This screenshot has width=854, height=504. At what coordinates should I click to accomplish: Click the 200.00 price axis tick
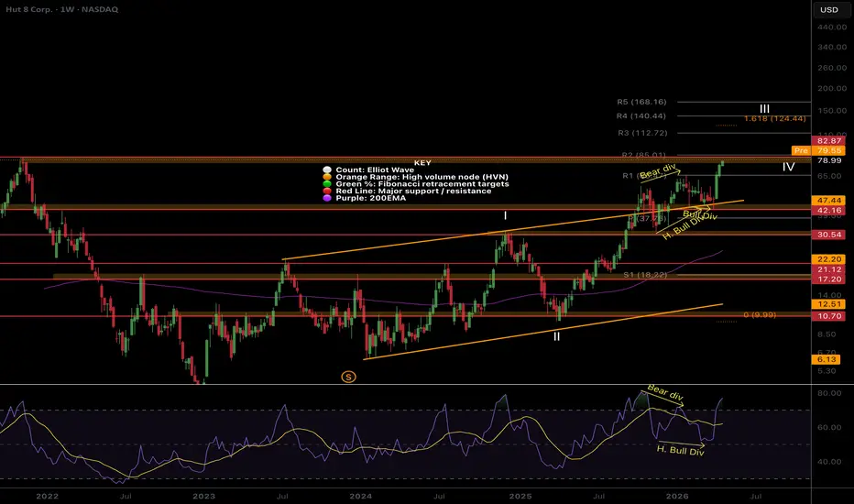832,88
